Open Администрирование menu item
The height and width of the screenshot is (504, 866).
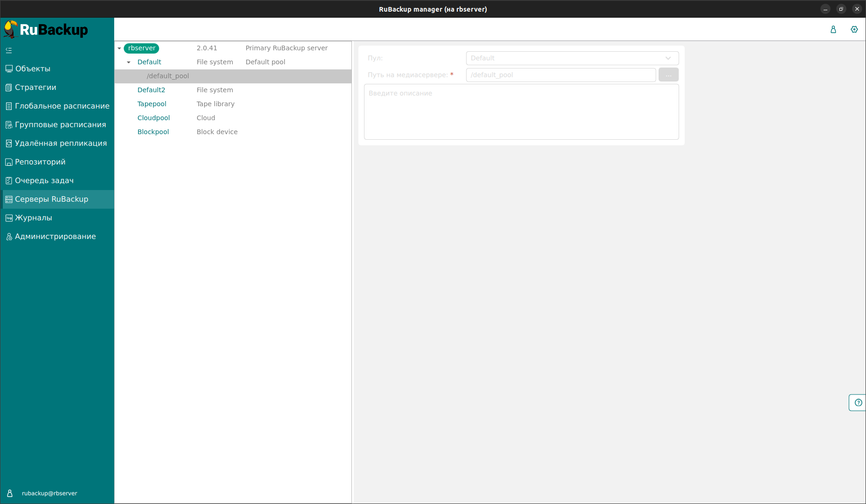(x=55, y=237)
